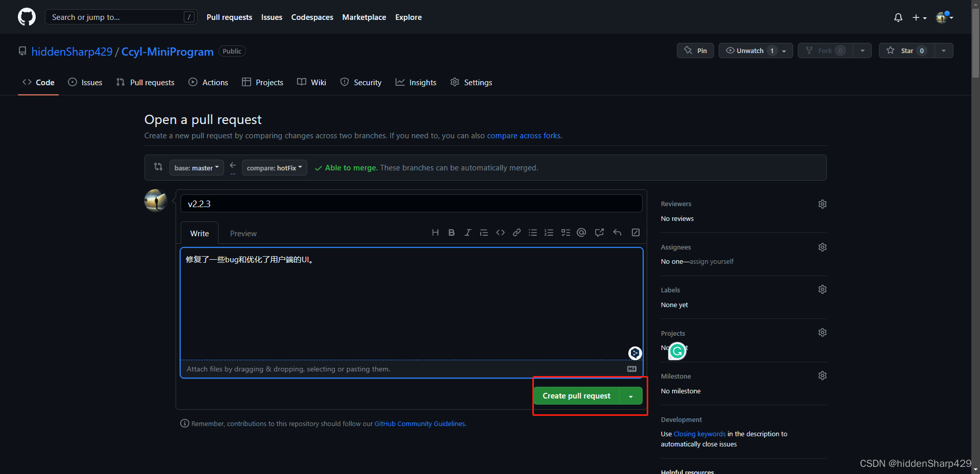Open Pull requests in top navigation
This screenshot has height=474, width=980.
tap(229, 17)
